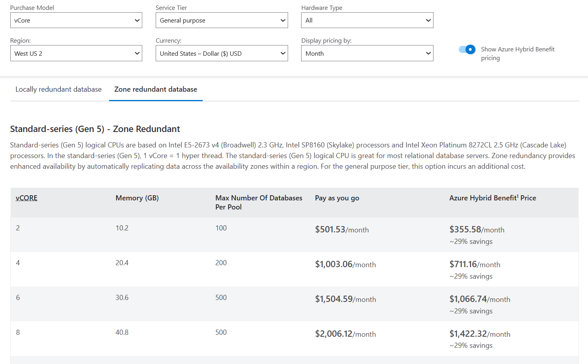This screenshot has width=588, height=364.
Task: Open the Hardware Type dropdown
Action: click(x=367, y=20)
